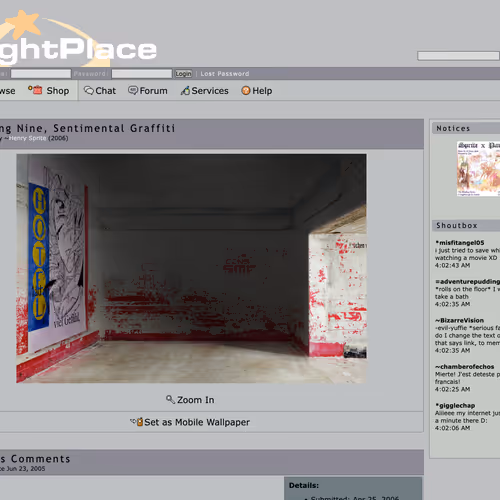500x500 pixels.
Task: Click the mobile wallpaper phone icon
Action: 137,422
